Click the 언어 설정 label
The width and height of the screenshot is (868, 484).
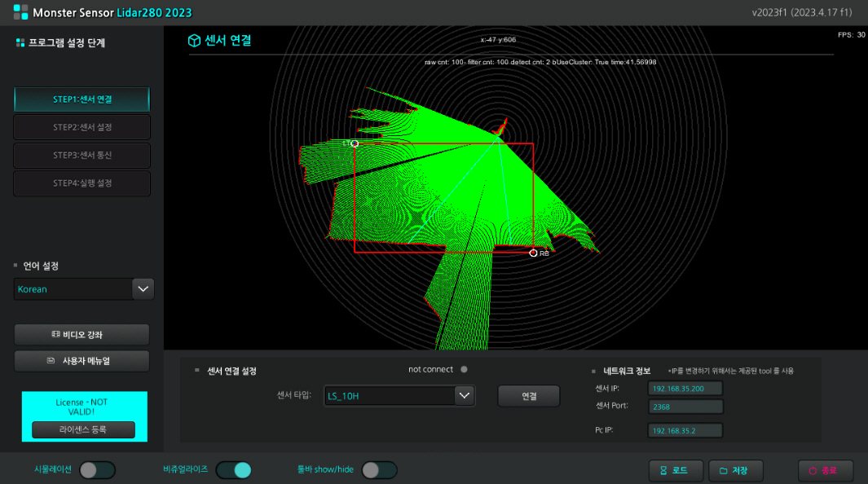coord(41,266)
